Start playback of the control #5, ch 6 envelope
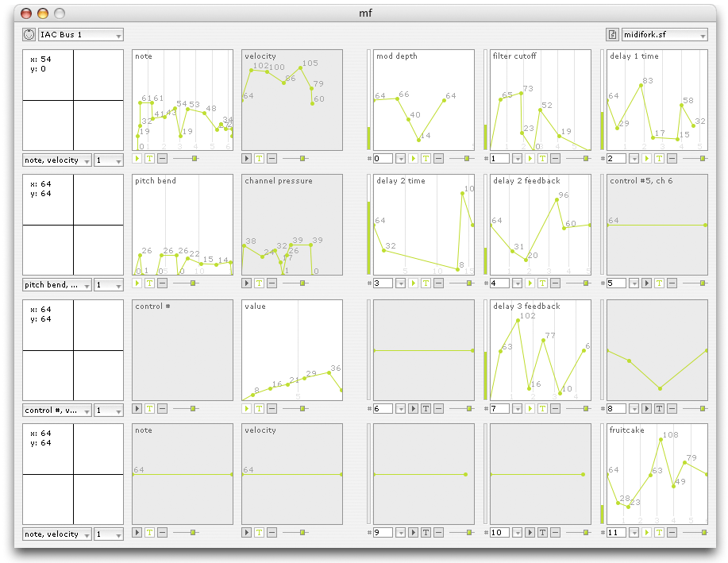This screenshot has width=728, height=563. 646,283
